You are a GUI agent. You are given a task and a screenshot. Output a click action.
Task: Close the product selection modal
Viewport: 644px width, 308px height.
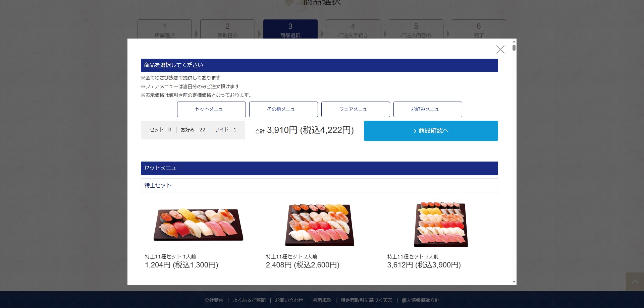pyautogui.click(x=500, y=50)
